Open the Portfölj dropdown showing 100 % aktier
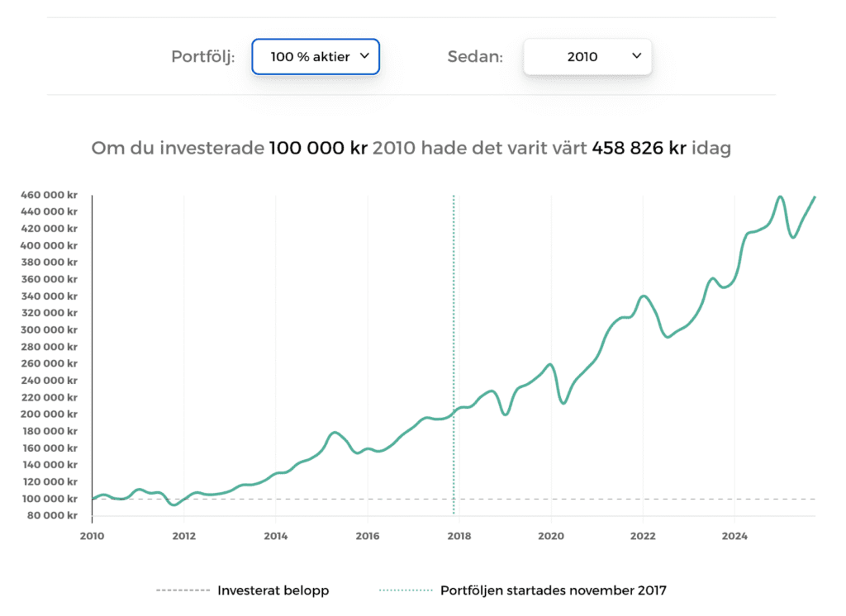 pyautogui.click(x=315, y=57)
